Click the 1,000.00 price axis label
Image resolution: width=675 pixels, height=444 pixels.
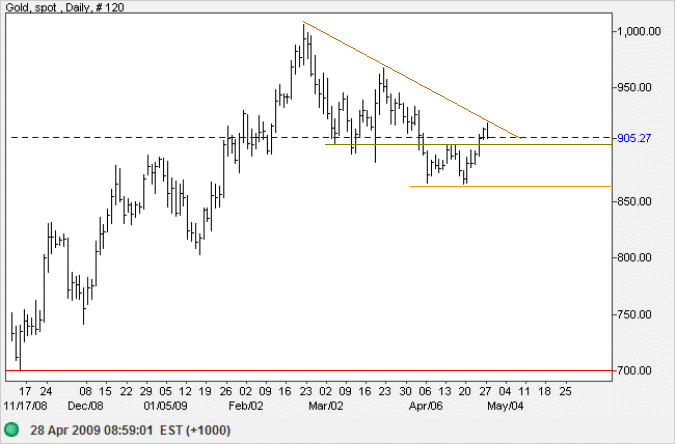(639, 31)
